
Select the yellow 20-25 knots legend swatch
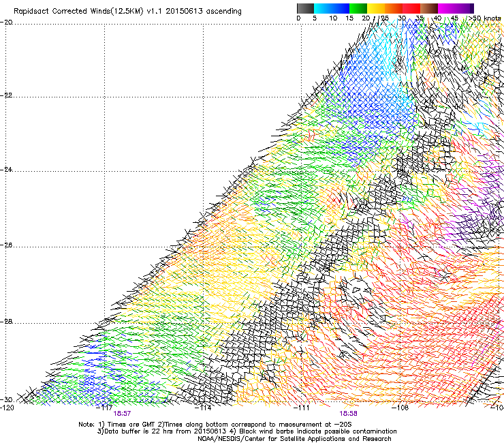[376, 8]
